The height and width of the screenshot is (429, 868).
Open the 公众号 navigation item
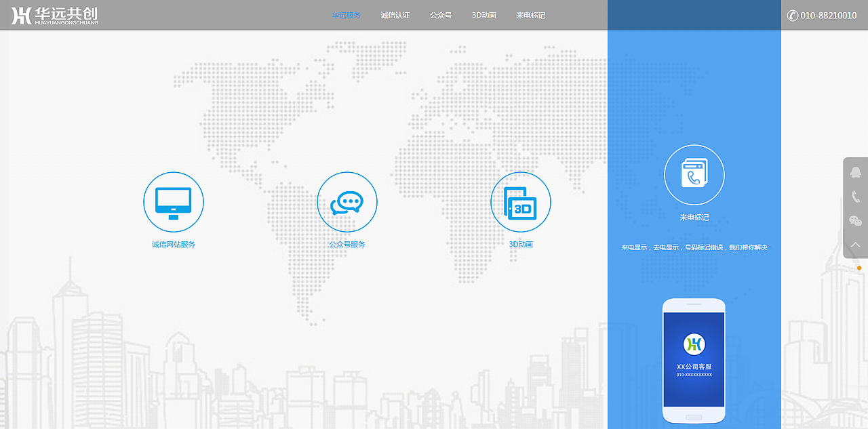[x=441, y=15]
